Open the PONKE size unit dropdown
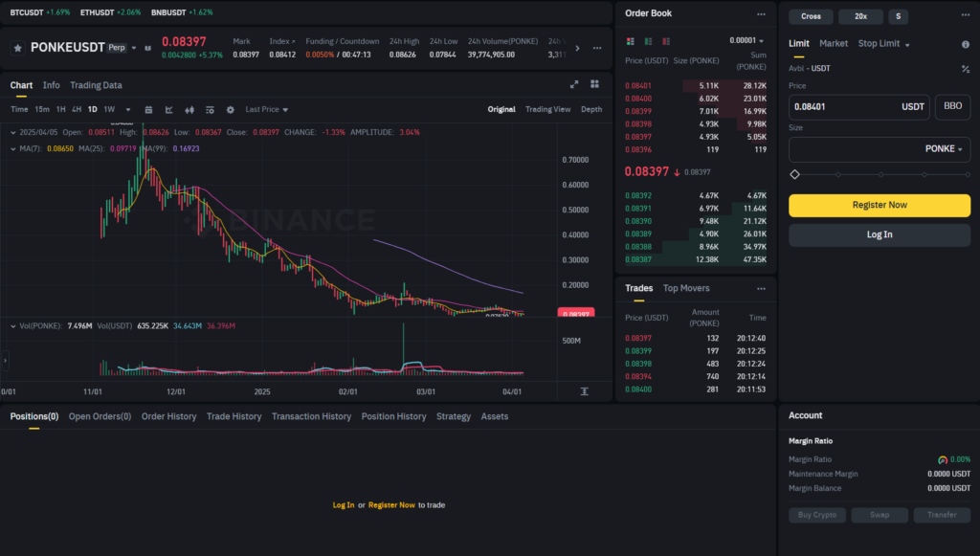The height and width of the screenshot is (556, 980). pyautogui.click(x=946, y=149)
